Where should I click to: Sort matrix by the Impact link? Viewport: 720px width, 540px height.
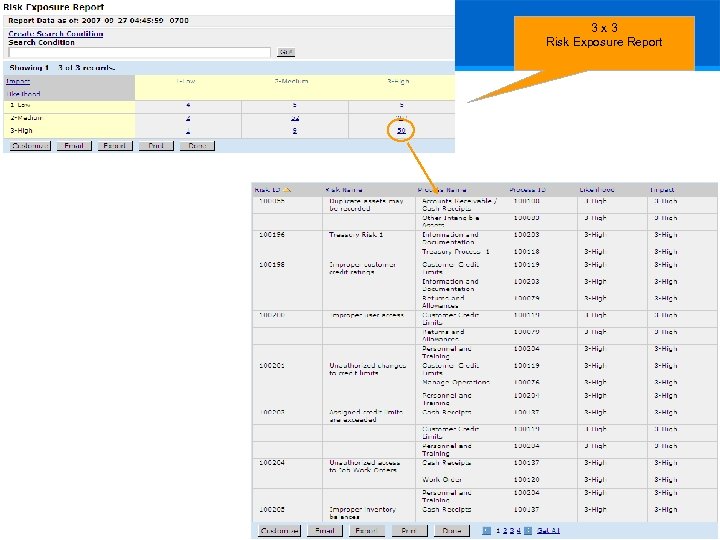(x=18, y=81)
